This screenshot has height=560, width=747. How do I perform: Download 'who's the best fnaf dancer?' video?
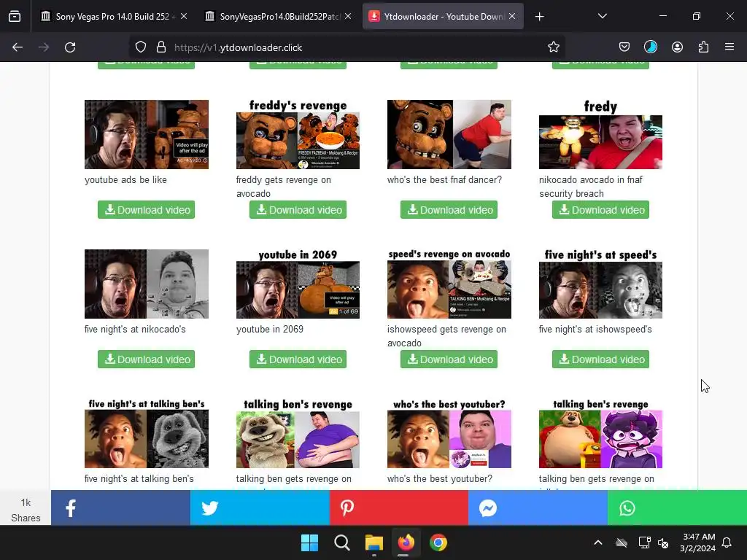[x=449, y=210]
